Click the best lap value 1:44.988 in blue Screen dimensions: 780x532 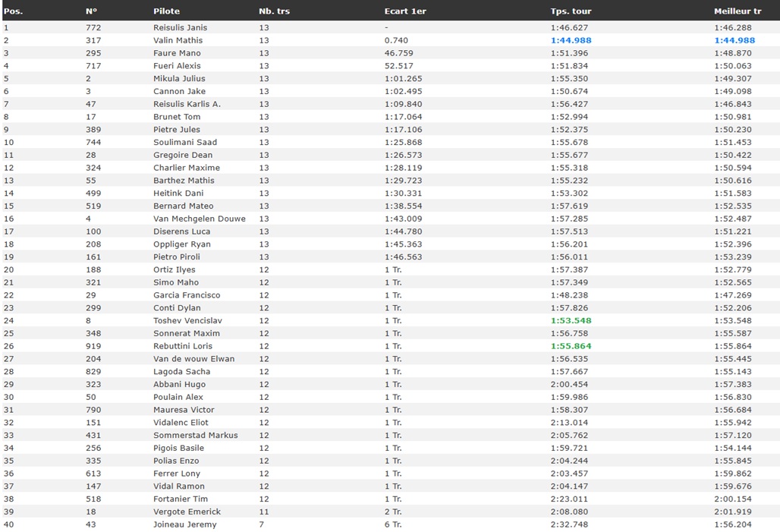734,40
